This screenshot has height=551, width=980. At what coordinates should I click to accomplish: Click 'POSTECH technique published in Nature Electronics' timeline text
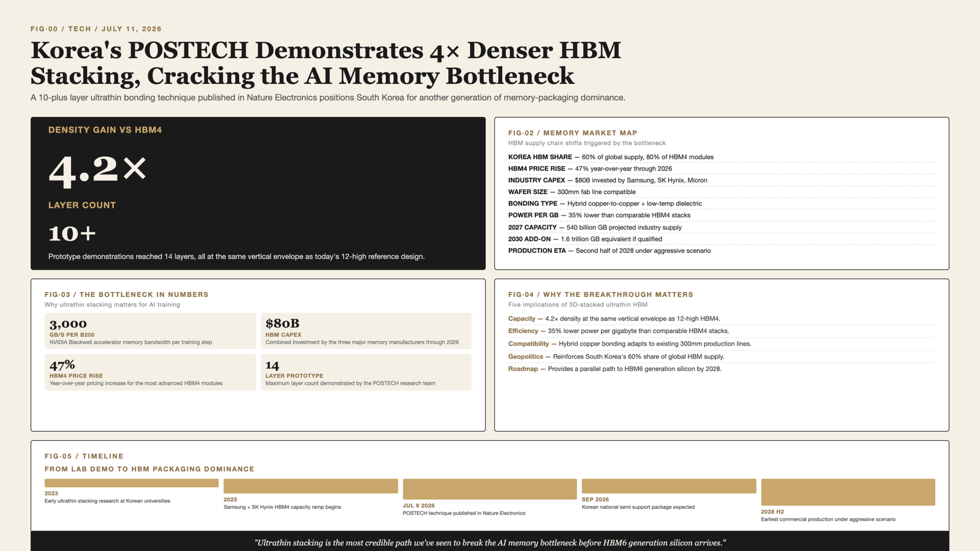[x=464, y=513]
